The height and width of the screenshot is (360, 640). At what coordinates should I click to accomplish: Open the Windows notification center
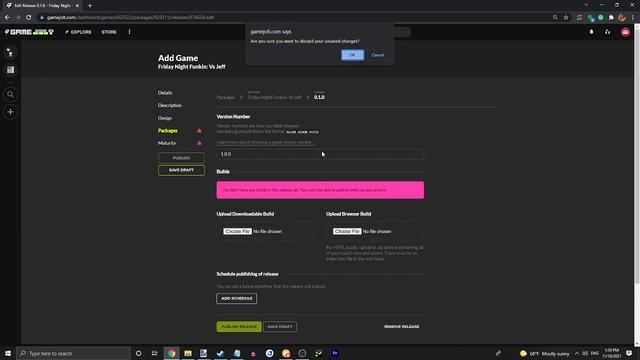point(629,353)
